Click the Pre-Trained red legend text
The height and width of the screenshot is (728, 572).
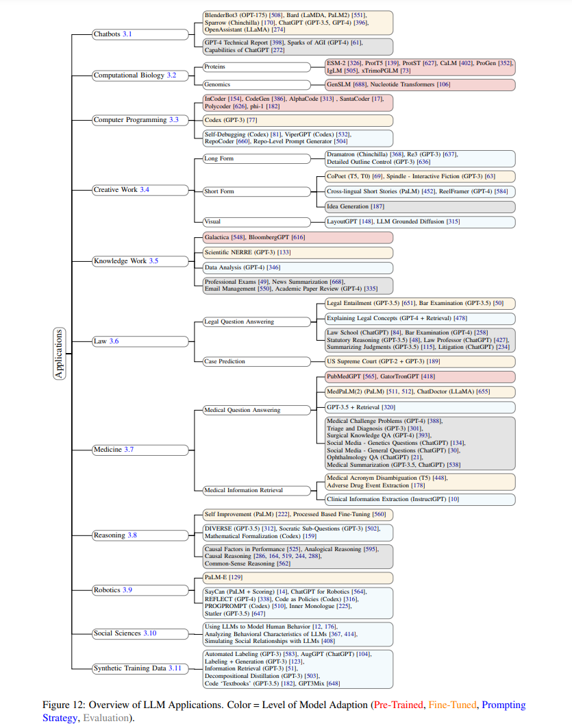pyautogui.click(x=399, y=705)
